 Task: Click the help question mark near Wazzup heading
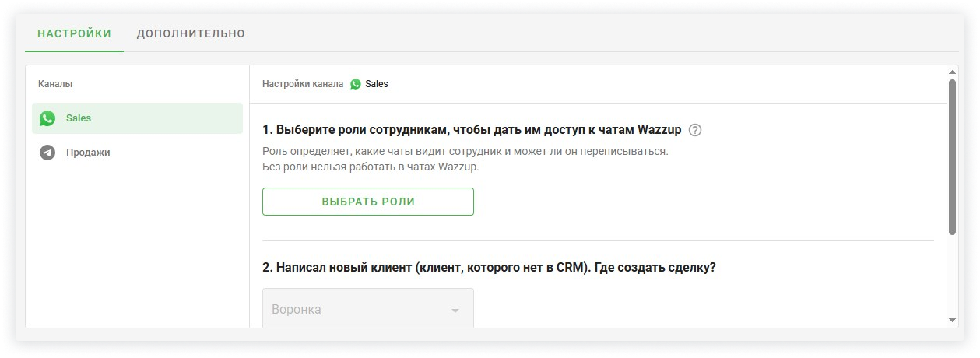695,130
